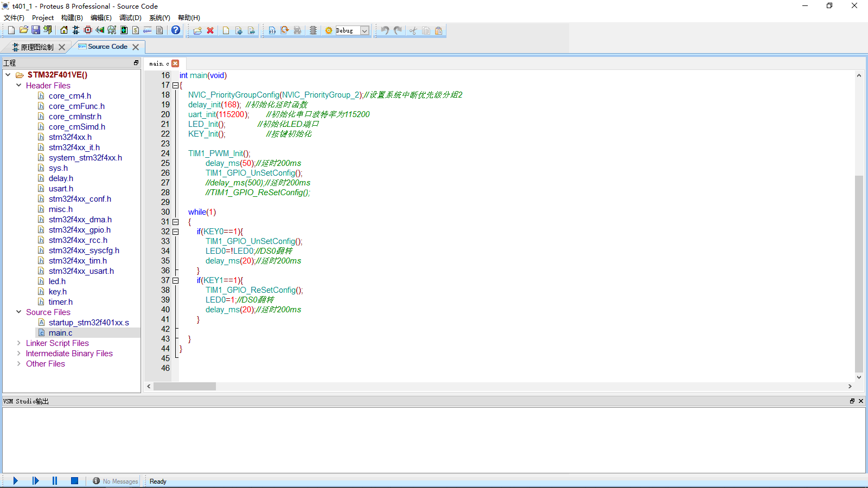Select core_cm4.h header file
868x488 pixels.
tap(69, 95)
